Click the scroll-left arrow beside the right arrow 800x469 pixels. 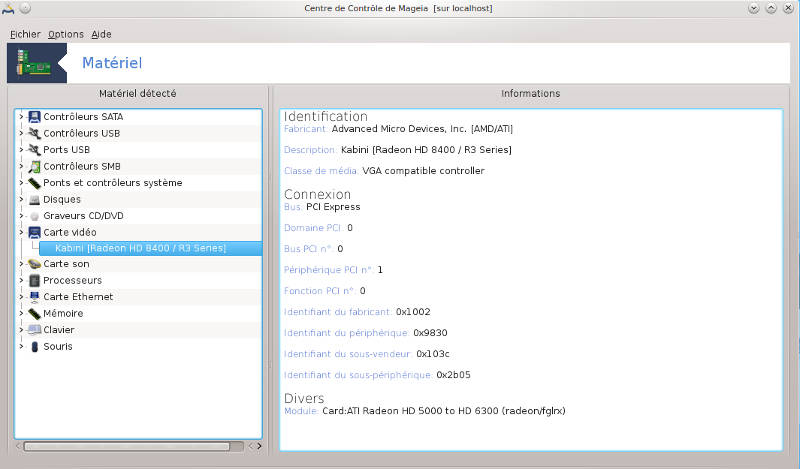pyautogui.click(x=251, y=446)
